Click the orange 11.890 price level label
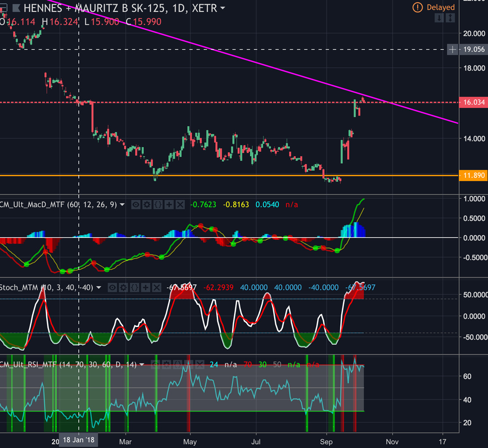 click(x=474, y=176)
